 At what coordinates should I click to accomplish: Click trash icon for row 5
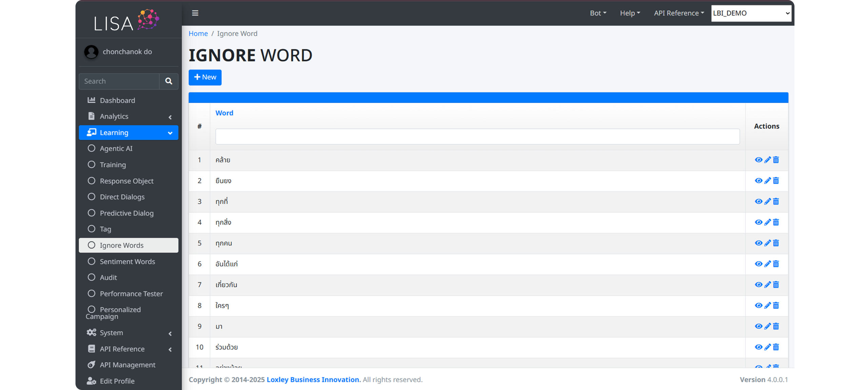click(776, 243)
